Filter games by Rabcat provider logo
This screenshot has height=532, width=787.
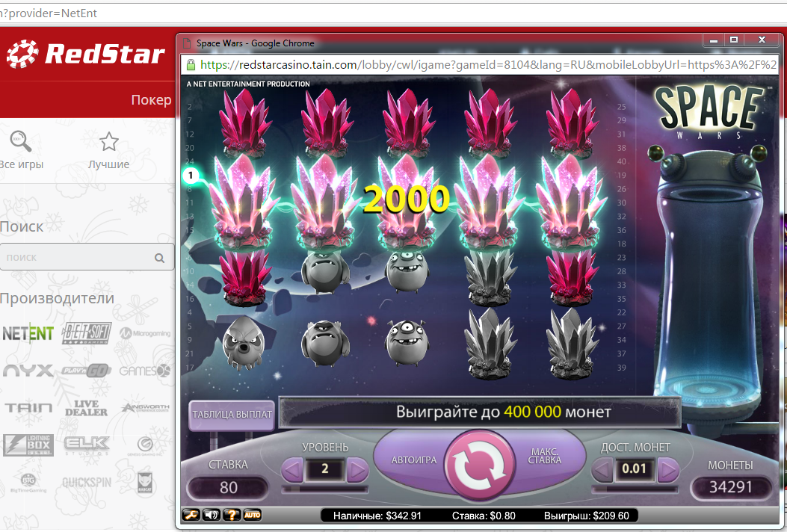click(x=145, y=483)
